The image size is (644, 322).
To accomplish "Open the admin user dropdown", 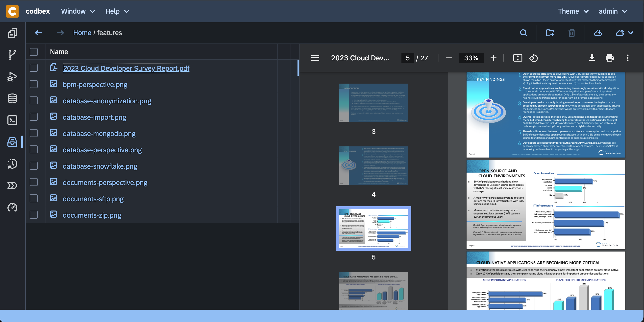I will point(613,11).
